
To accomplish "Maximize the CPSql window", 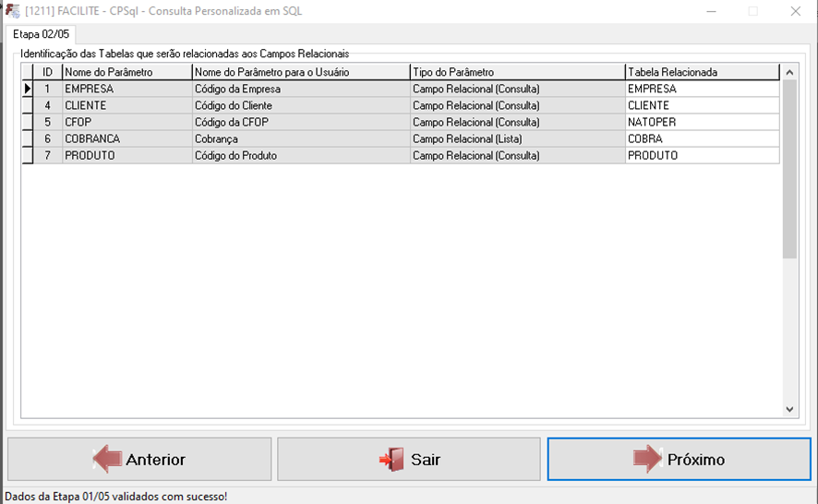I will pos(752,11).
